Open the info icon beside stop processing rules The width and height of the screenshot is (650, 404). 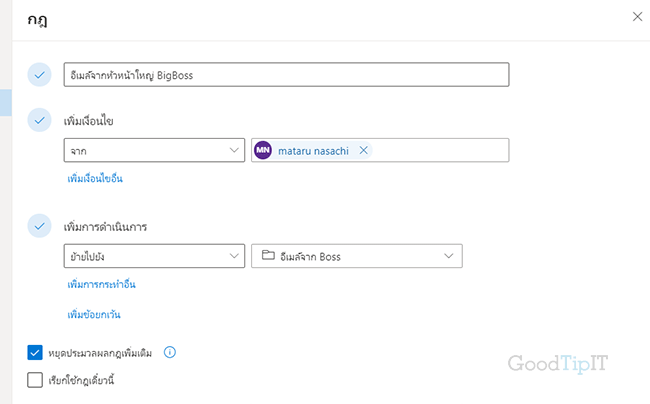tap(170, 352)
